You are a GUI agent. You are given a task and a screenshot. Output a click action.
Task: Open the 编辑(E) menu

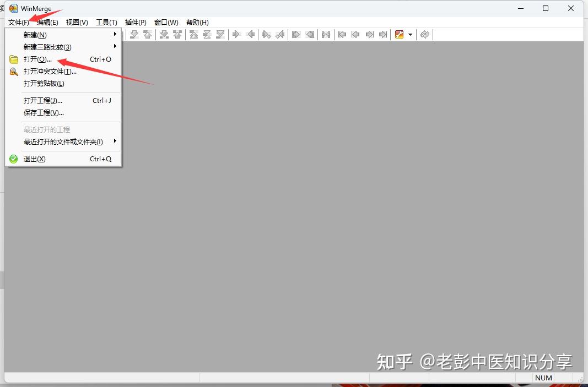click(47, 22)
